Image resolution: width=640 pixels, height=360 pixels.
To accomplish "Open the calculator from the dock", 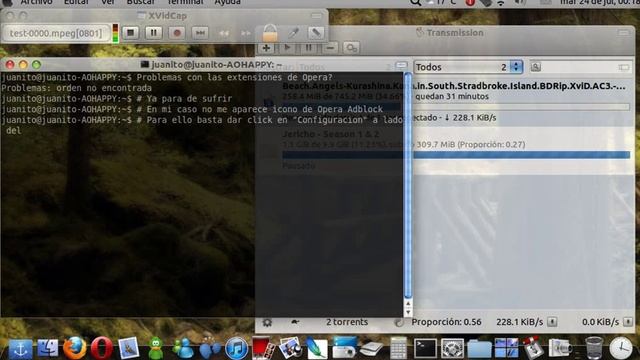I will click(398, 349).
